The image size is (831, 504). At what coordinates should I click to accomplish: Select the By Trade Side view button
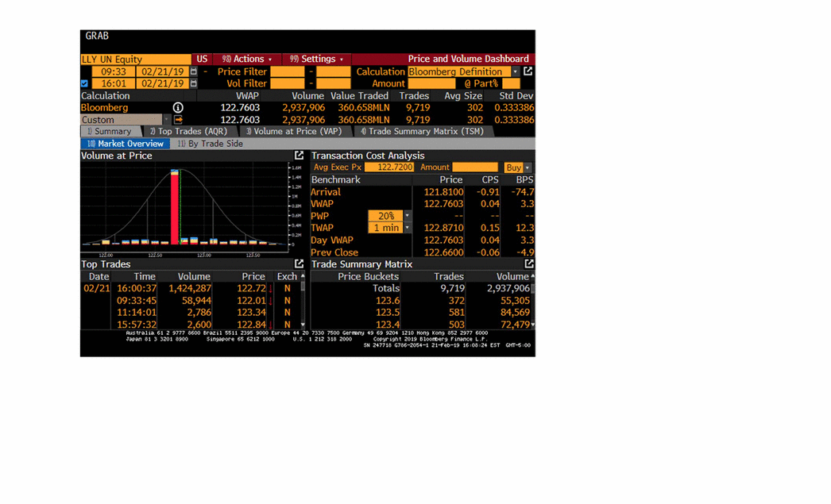210,144
